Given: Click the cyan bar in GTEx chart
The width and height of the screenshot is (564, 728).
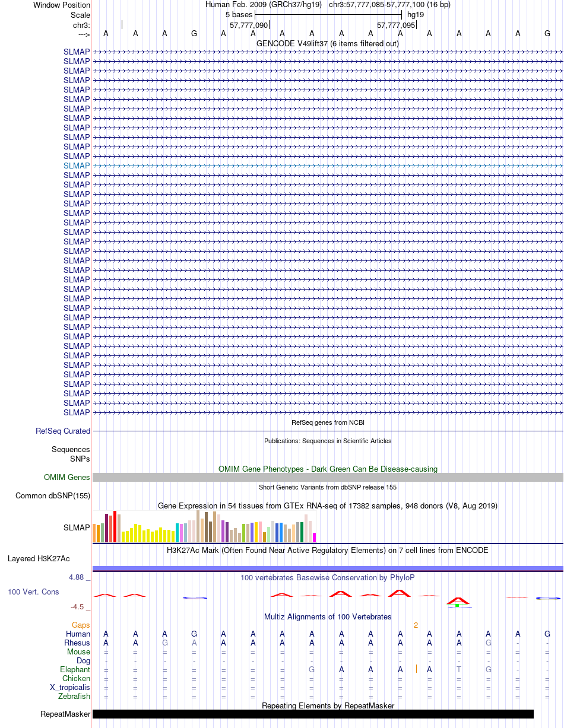Looking at the screenshot, I should [x=178, y=533].
